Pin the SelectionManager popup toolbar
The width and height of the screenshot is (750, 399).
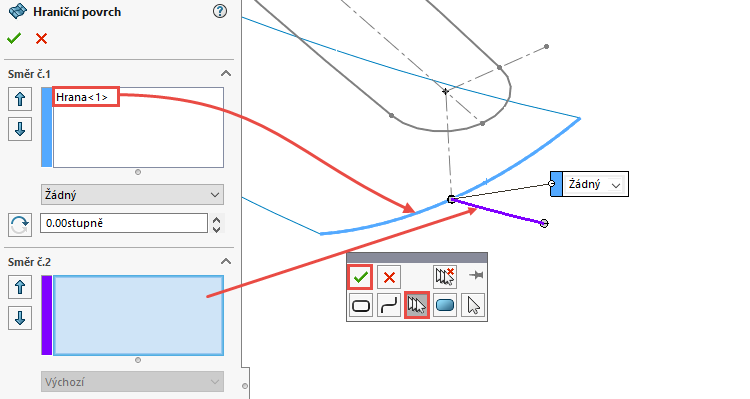pyautogui.click(x=476, y=275)
